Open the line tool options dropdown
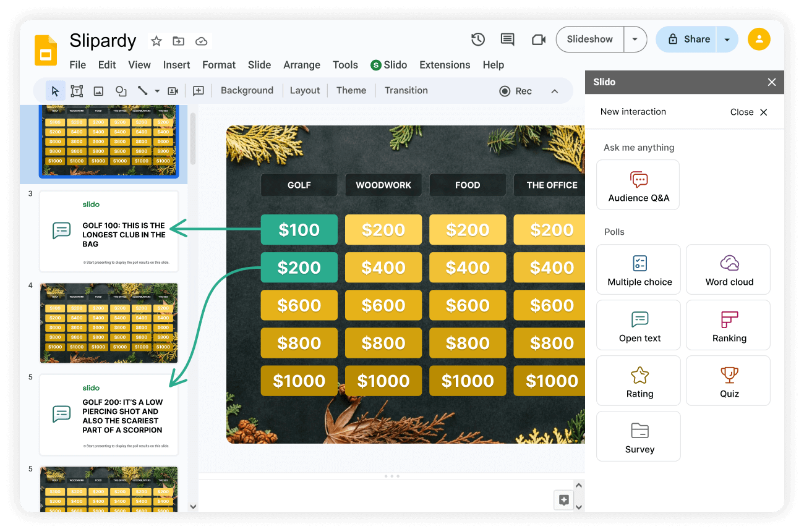The width and height of the screenshot is (804, 532). [156, 90]
